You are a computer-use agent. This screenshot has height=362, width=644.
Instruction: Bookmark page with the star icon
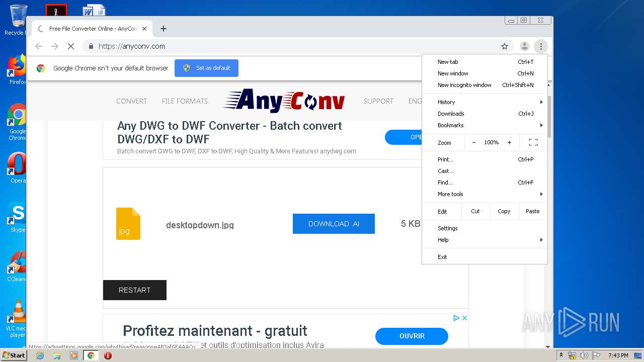(505, 46)
